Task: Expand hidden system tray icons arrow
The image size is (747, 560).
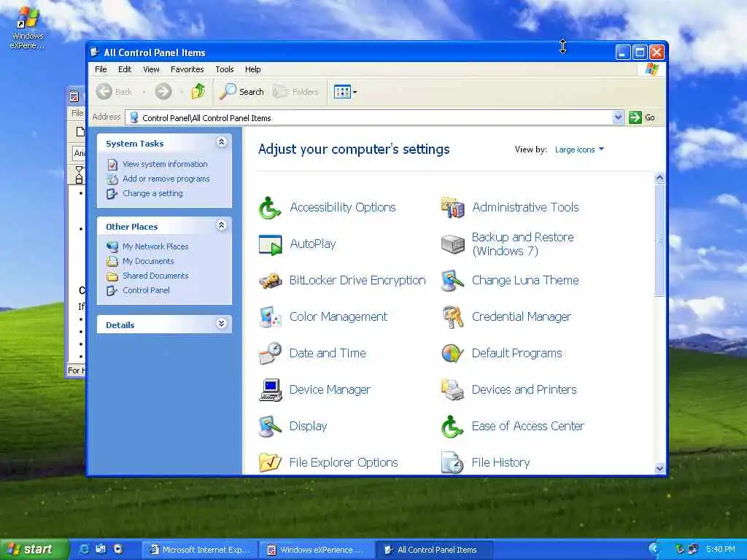Action: coord(654,549)
